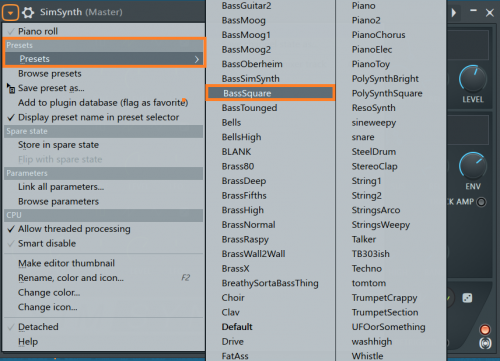Click the randomize dice icon
The image size is (500, 361).
click(x=467, y=298)
